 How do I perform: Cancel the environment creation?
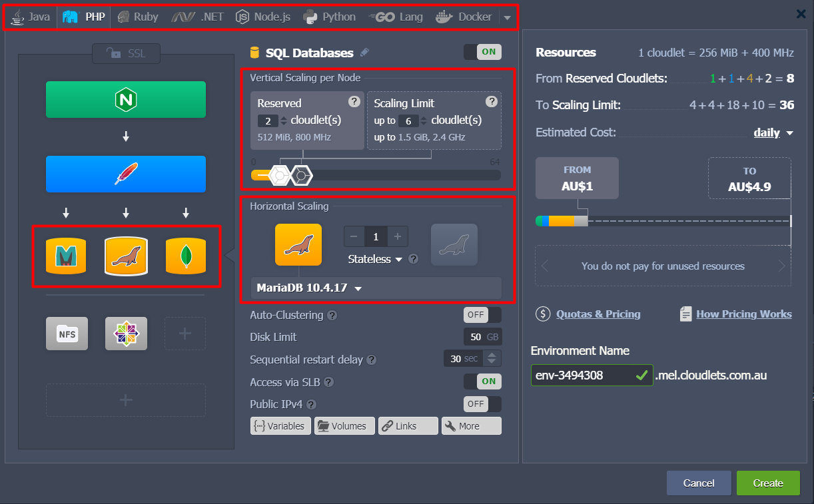(x=698, y=483)
